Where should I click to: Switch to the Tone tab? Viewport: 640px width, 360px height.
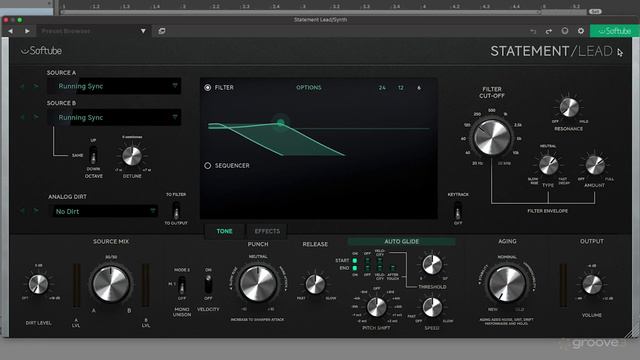(x=224, y=231)
